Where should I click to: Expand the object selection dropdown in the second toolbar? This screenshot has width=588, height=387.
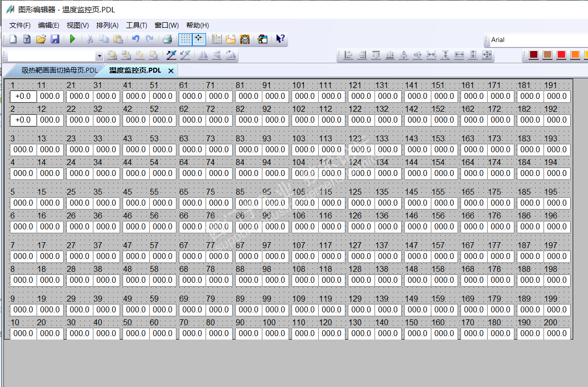coord(99,56)
